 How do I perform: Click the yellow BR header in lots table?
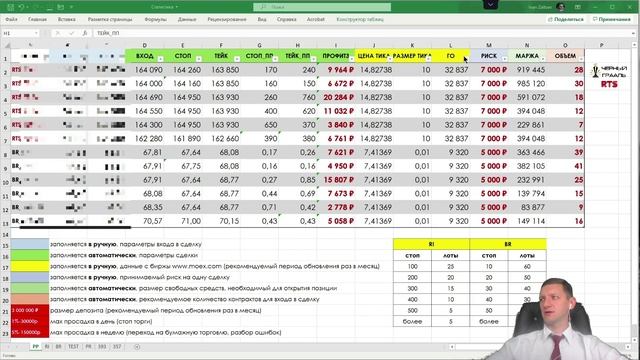click(x=508, y=244)
